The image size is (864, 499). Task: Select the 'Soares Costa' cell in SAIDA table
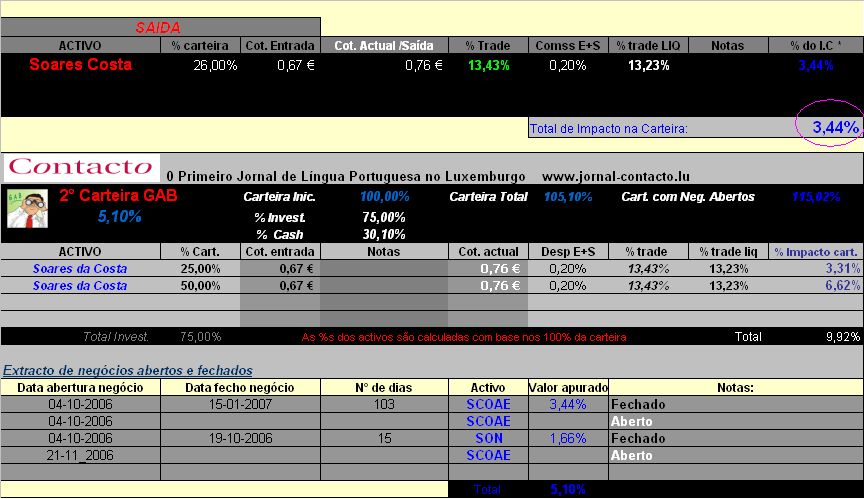tap(80, 65)
